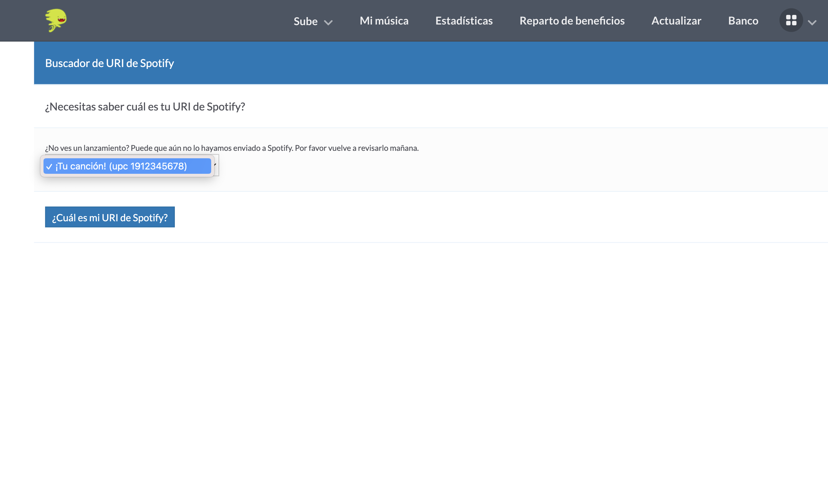The width and height of the screenshot is (828, 504).
Task: Open Reparto de beneficios
Action: (x=572, y=21)
